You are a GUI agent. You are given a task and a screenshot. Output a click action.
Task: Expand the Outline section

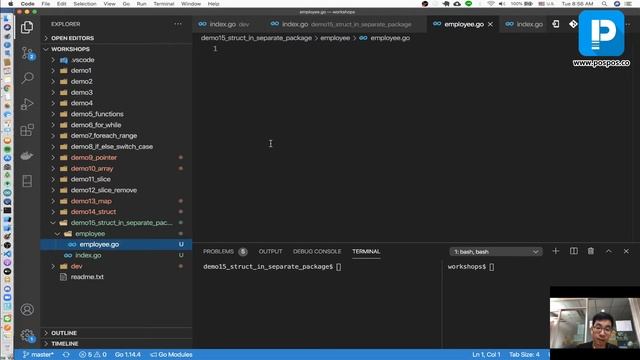(x=116, y=333)
